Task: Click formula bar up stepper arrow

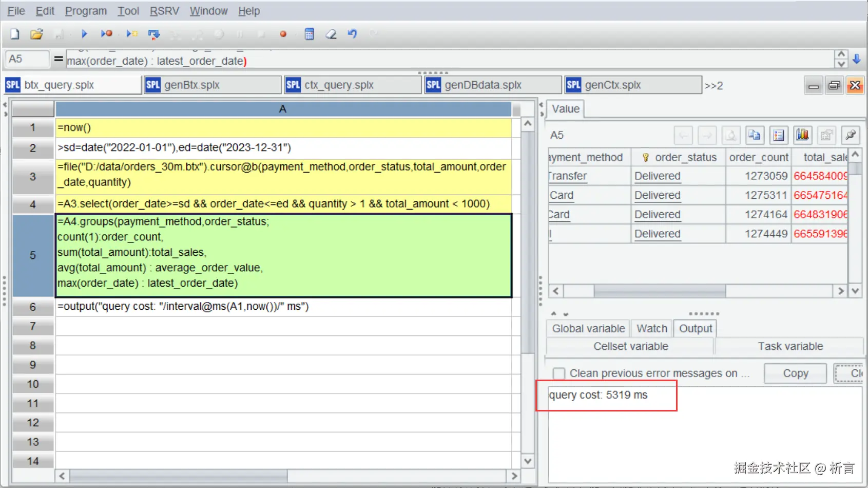Action: [841, 54]
